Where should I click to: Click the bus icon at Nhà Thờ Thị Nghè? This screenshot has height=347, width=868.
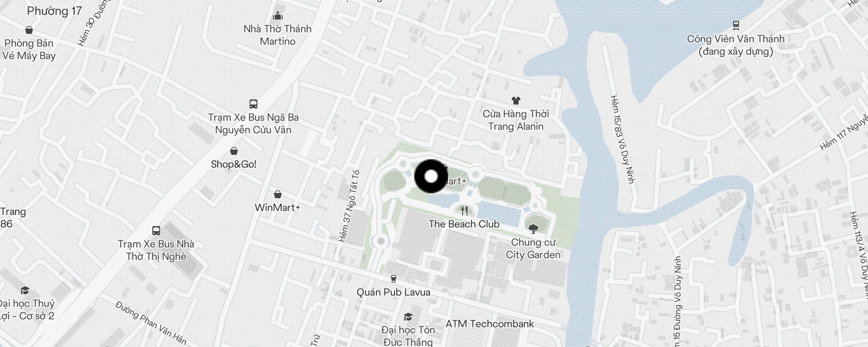click(x=156, y=231)
